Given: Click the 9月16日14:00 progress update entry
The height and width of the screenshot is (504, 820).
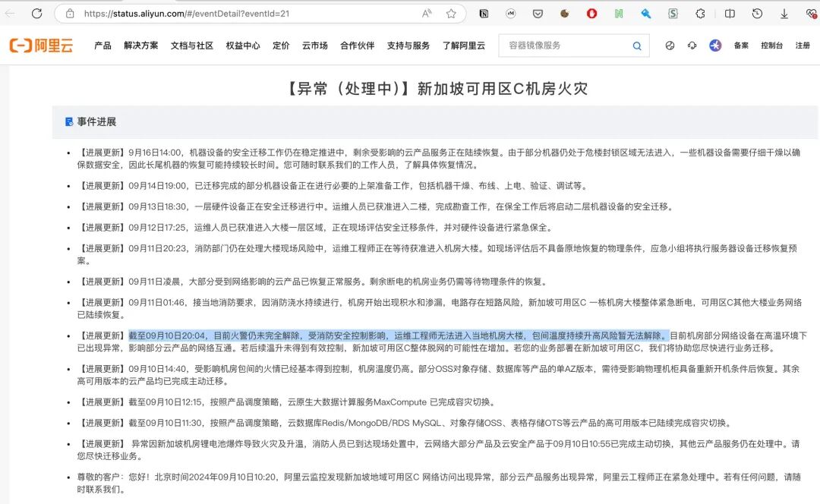Looking at the screenshot, I should (x=439, y=159).
